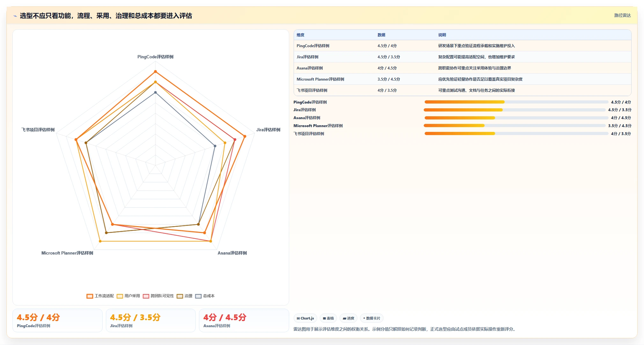Click the table cell 3.5分 / 4.5分

(389, 79)
